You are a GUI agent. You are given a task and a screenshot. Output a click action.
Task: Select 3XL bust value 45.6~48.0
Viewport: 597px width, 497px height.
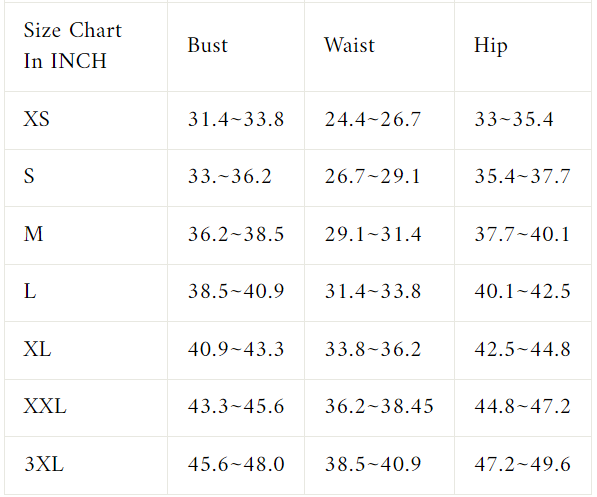pos(236,464)
